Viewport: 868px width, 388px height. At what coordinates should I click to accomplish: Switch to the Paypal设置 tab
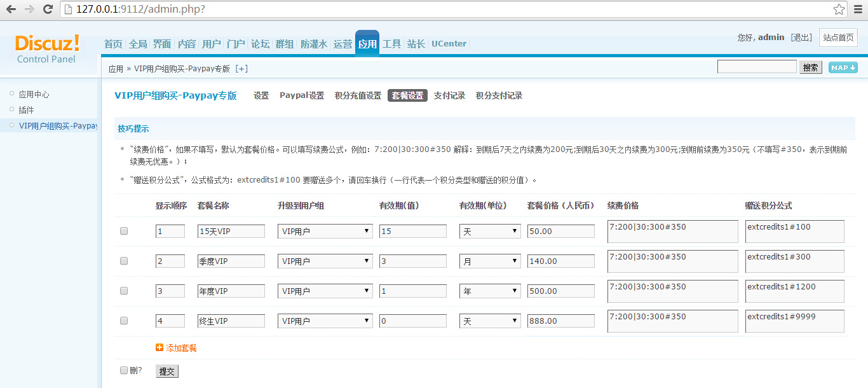[x=302, y=95]
